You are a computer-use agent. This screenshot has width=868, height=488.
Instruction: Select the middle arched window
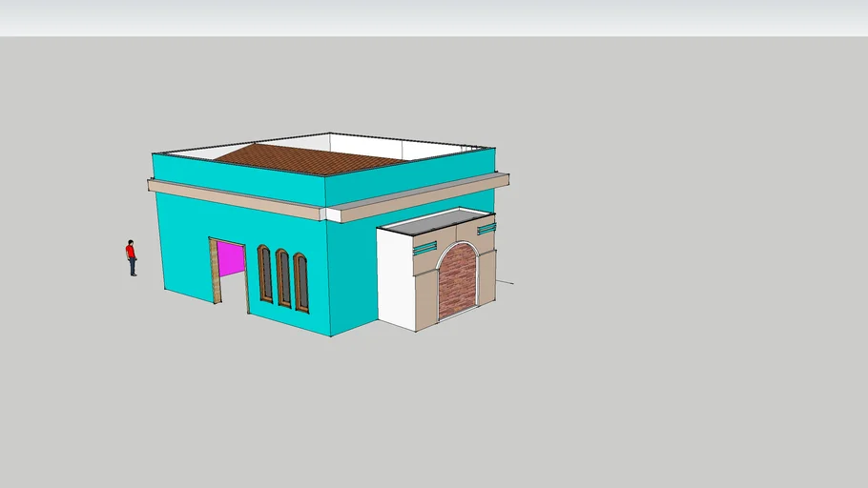[x=283, y=278]
